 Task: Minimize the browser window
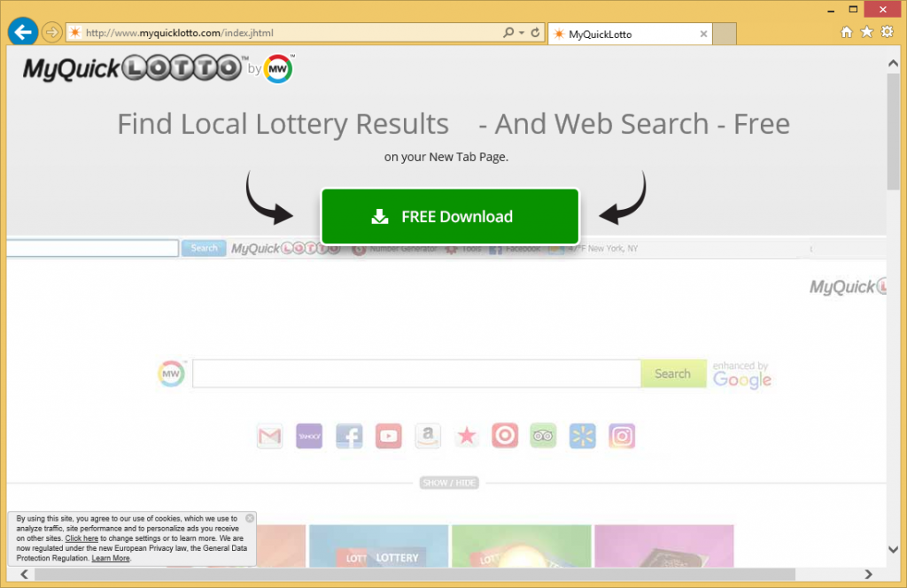831,10
